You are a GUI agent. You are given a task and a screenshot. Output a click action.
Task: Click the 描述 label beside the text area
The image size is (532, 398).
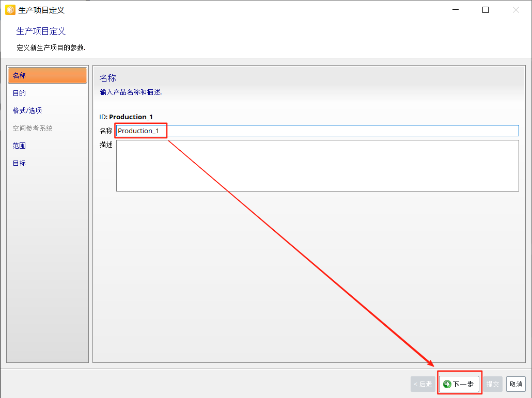pyautogui.click(x=106, y=145)
